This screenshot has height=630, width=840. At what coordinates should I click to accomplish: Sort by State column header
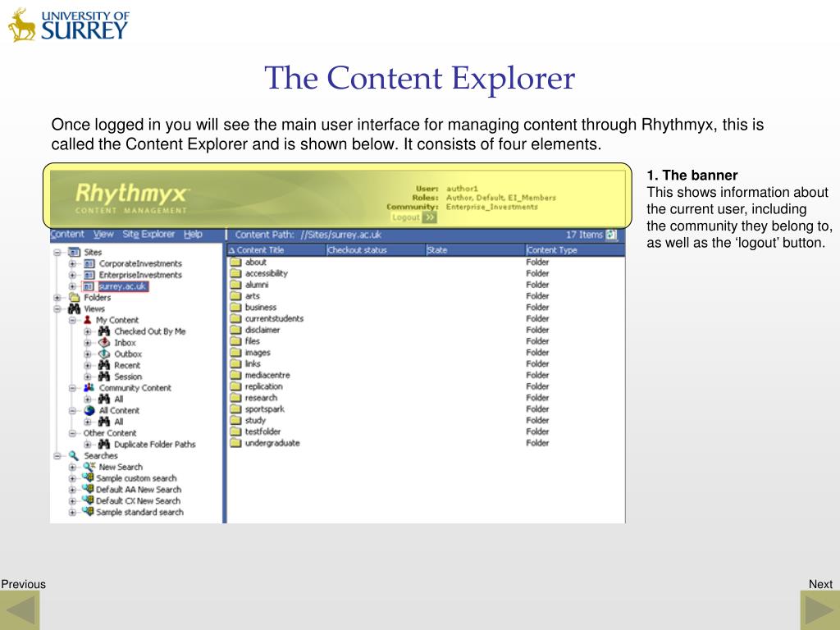point(476,250)
